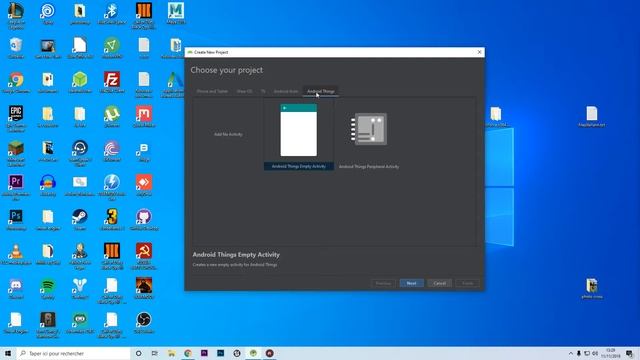Select Android Things Empty Activity template thumbnail
Screen dimensions: 640x360
(x=298, y=130)
